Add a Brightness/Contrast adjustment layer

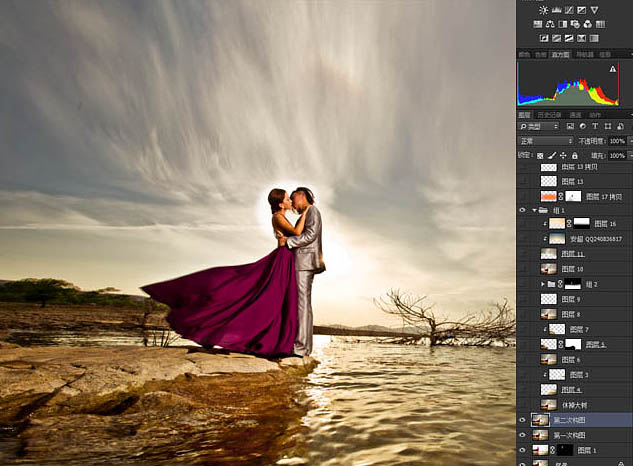[x=543, y=10]
